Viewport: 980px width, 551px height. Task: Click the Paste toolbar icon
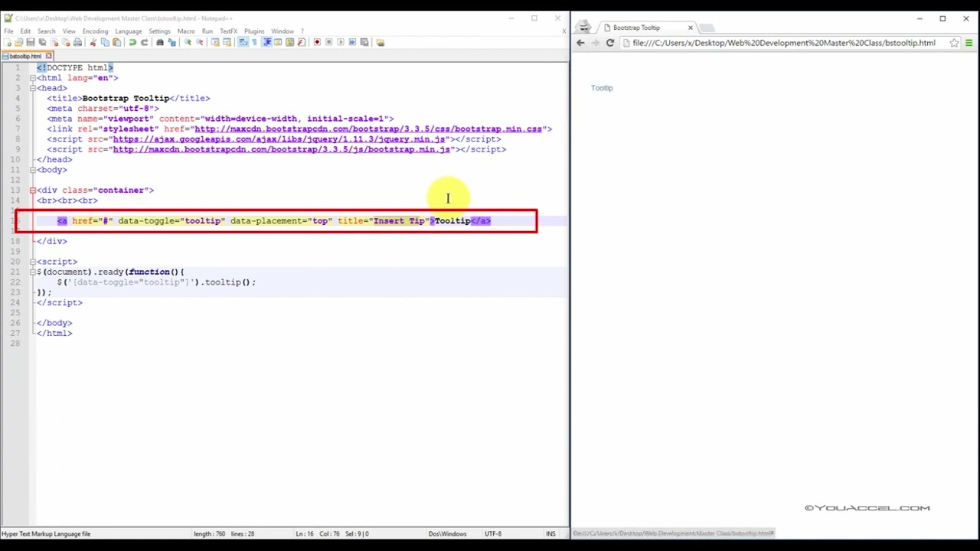click(x=116, y=42)
